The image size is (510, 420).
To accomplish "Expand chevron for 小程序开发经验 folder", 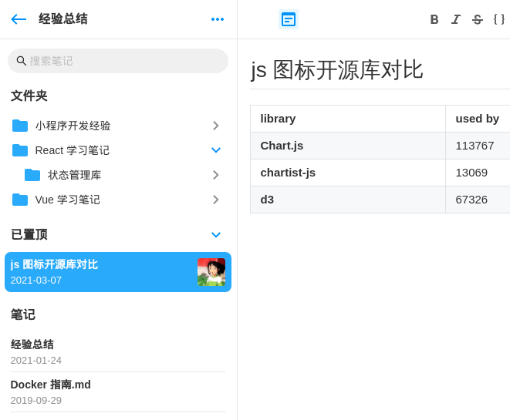I will click(215, 126).
